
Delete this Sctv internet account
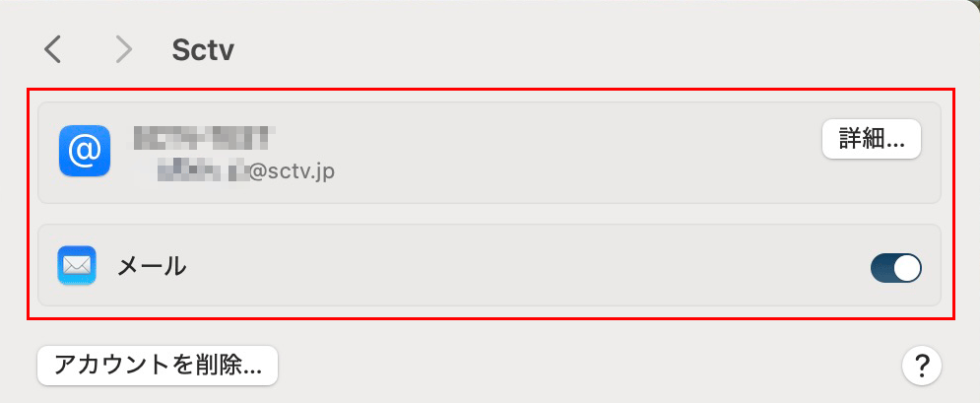click(158, 366)
